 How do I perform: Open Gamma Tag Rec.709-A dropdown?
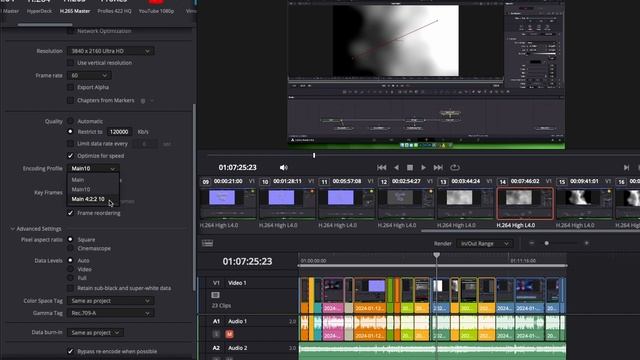pyautogui.click(x=110, y=313)
